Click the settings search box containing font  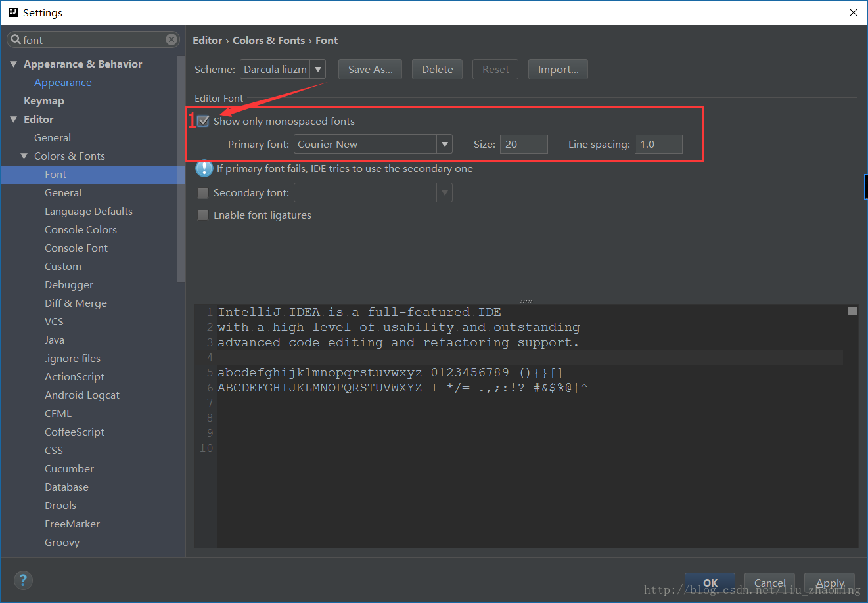tap(93, 39)
